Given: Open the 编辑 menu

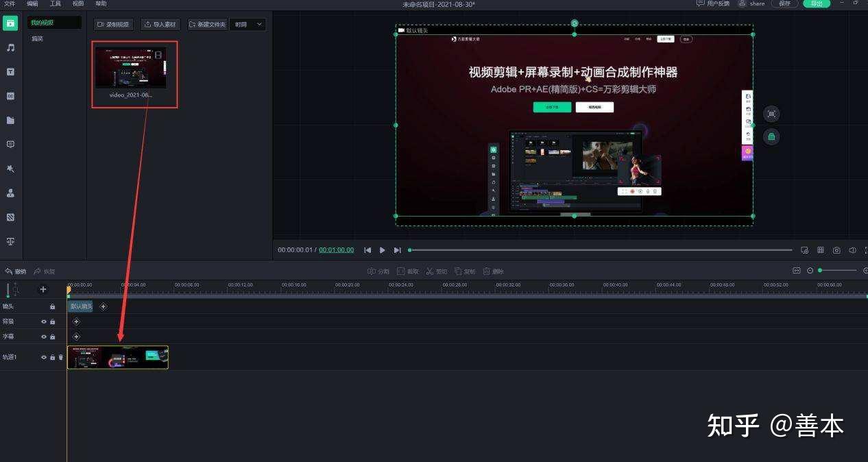Looking at the screenshot, I should [x=32, y=3].
